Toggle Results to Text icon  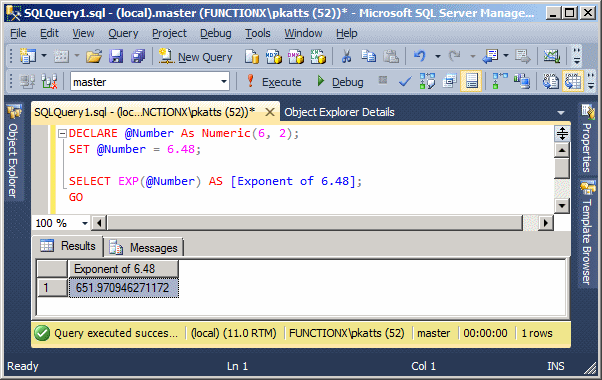tap(551, 81)
